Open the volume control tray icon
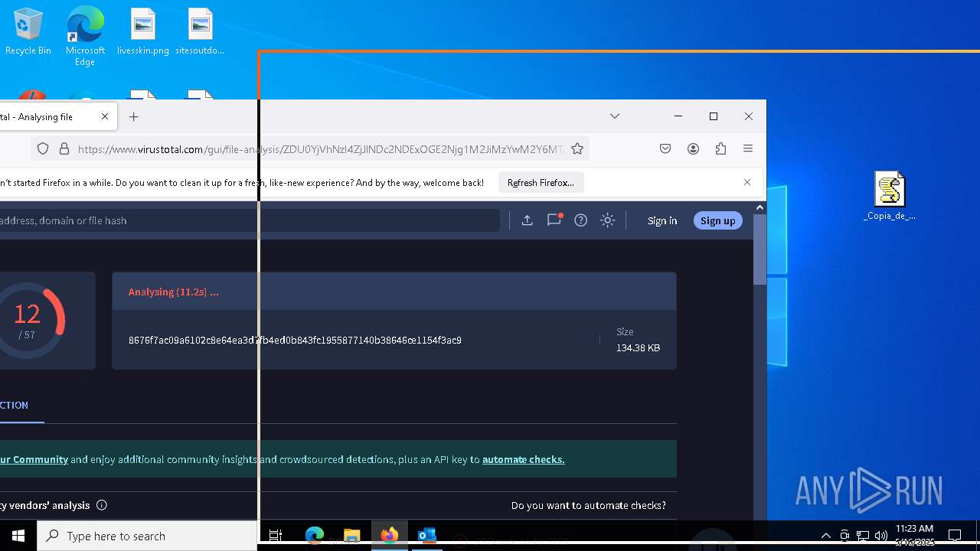 click(x=881, y=536)
